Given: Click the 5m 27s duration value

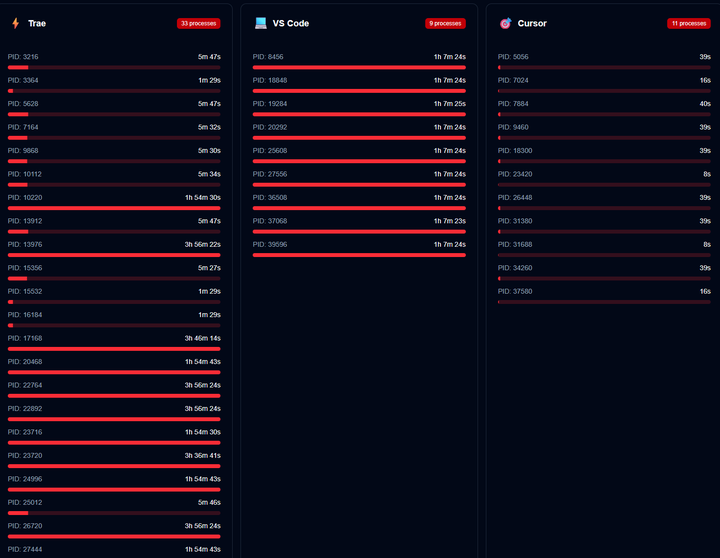Looking at the screenshot, I should point(209,268).
